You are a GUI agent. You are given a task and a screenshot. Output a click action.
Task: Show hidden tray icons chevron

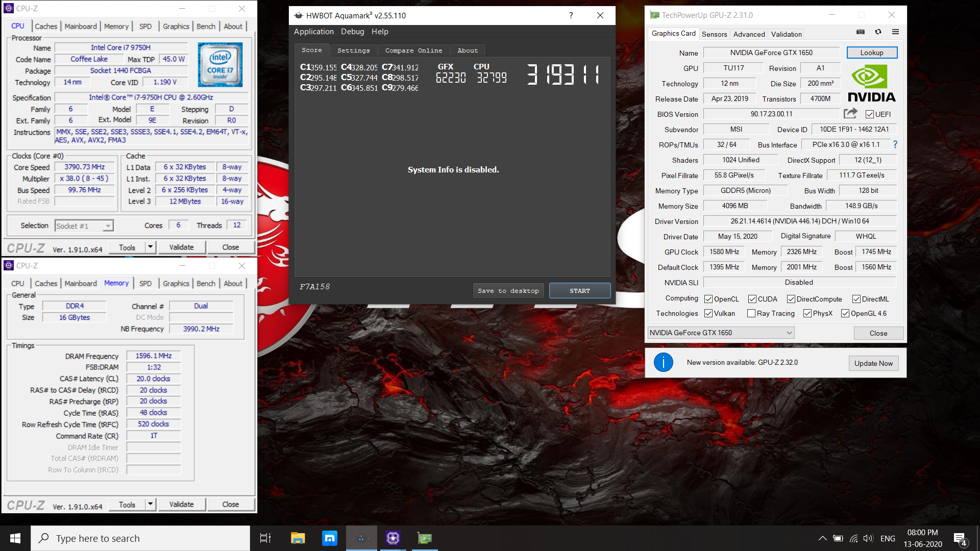tap(822, 538)
